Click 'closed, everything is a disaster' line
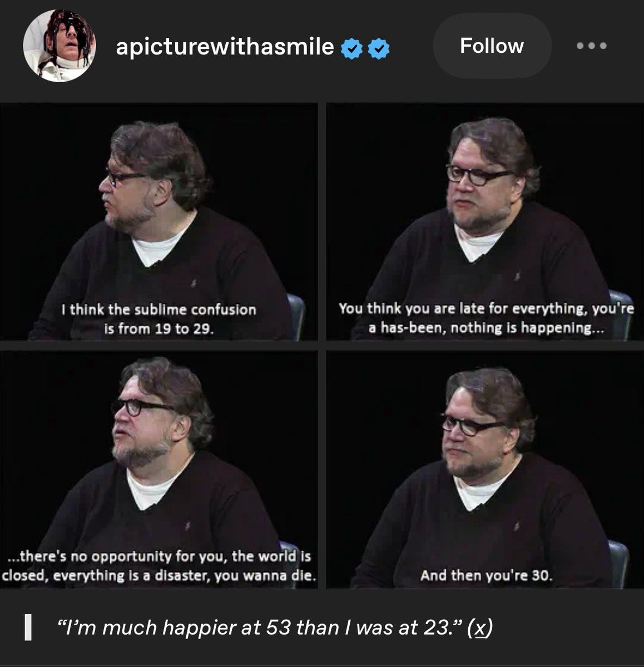This screenshot has height=667, width=644. [x=158, y=575]
